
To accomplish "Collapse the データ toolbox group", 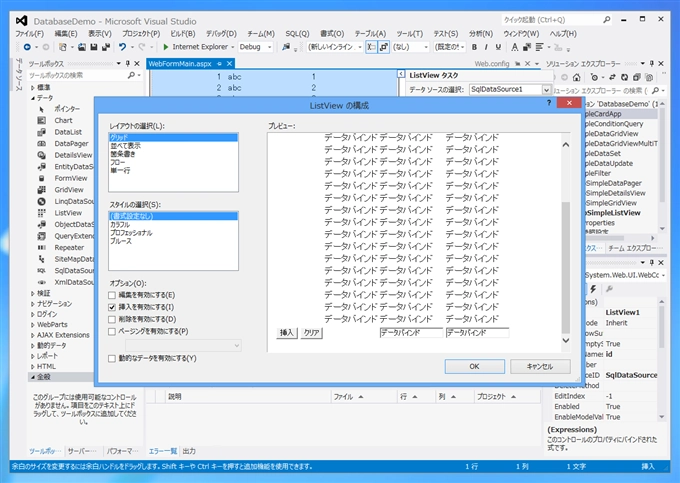I will [x=33, y=98].
